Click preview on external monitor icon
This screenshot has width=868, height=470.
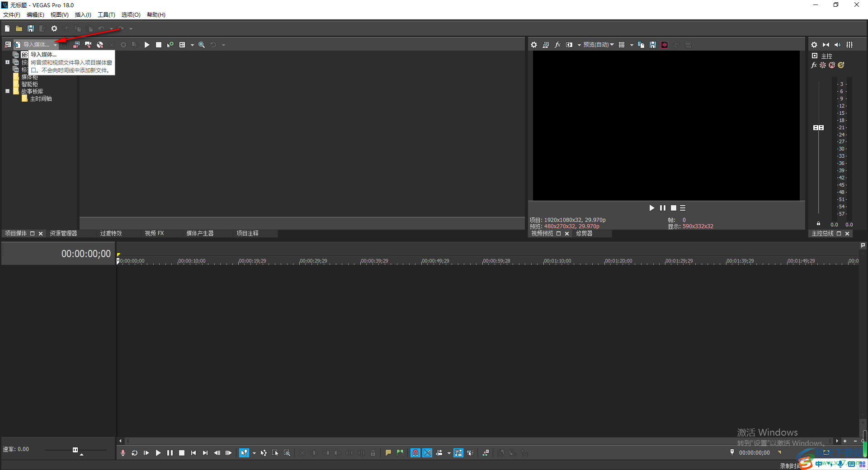coord(546,45)
